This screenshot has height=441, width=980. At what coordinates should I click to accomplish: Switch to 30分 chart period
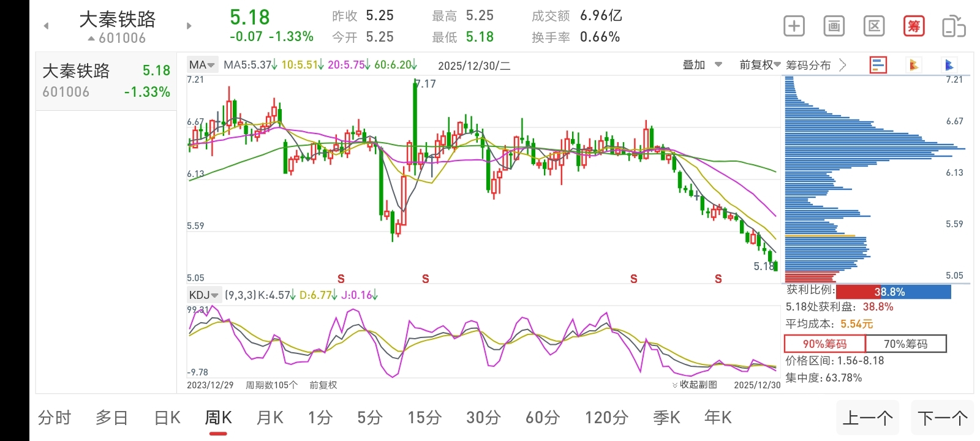[x=483, y=418]
